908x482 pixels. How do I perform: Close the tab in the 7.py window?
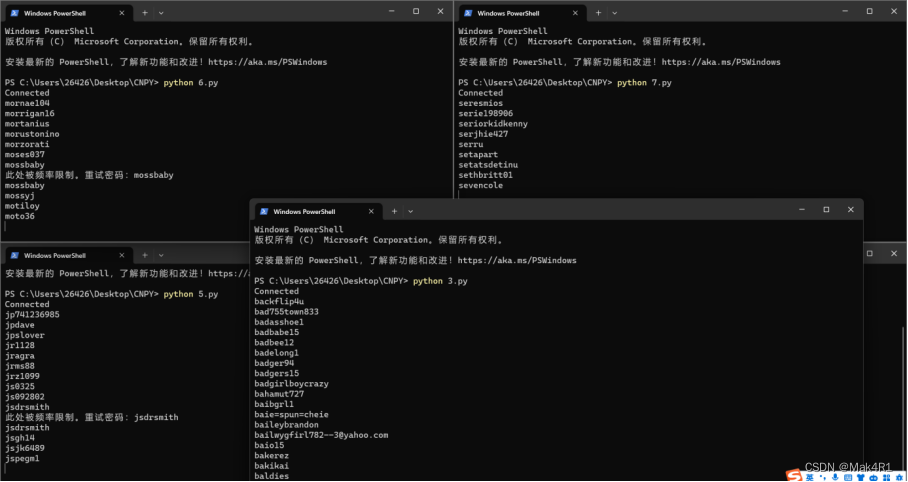click(575, 13)
